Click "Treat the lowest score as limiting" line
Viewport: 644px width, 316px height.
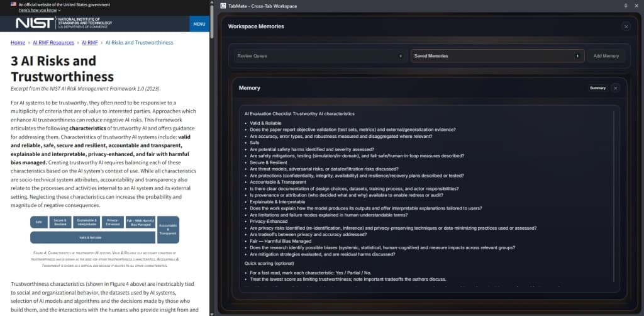[348, 279]
